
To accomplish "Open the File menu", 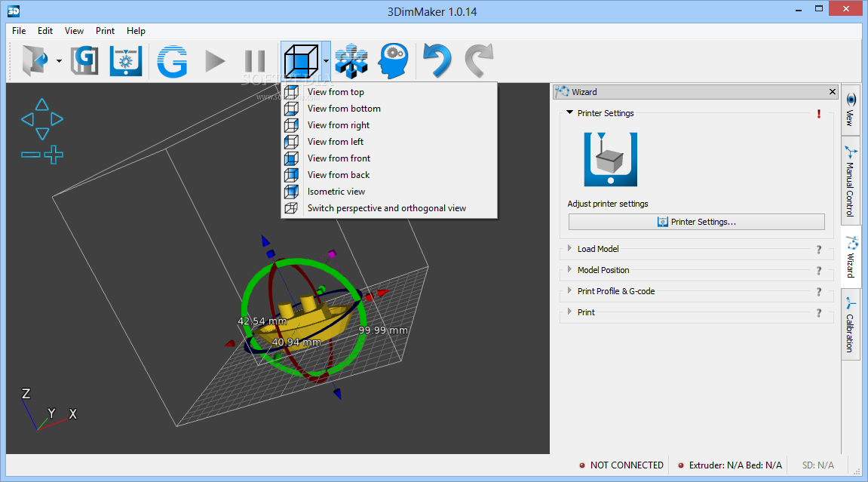I will pyautogui.click(x=19, y=31).
